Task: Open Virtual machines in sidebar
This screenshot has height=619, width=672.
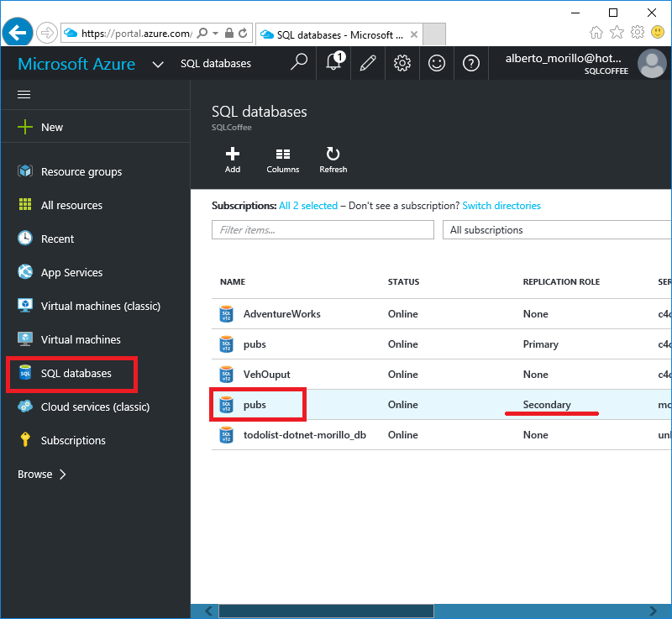Action: click(x=70, y=339)
